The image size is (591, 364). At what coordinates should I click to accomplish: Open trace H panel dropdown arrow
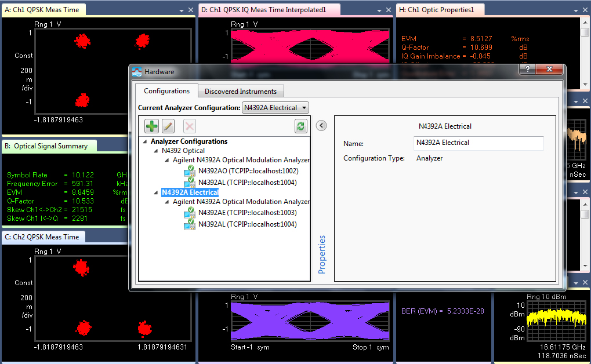[575, 10]
